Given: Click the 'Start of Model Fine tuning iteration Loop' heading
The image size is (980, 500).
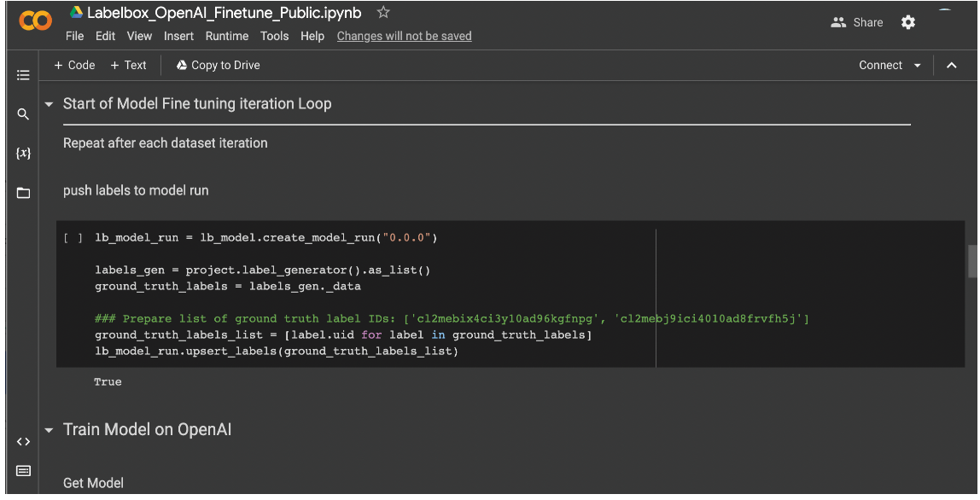Looking at the screenshot, I should 197,104.
